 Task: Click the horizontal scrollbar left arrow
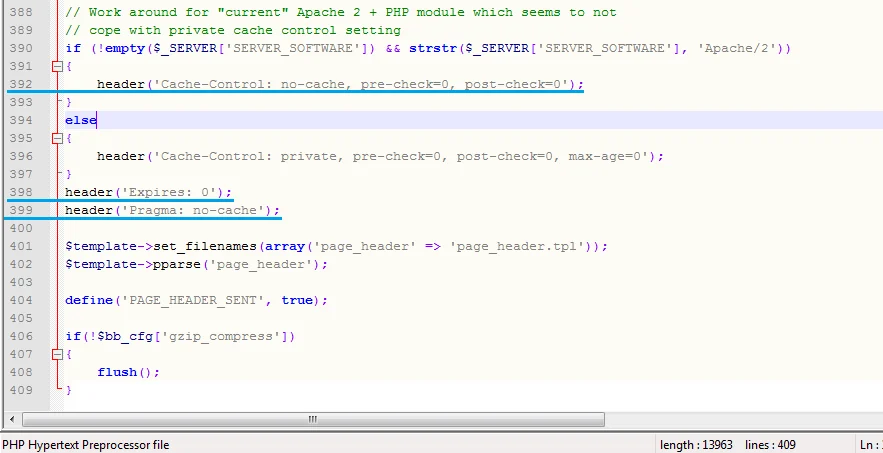(12, 419)
